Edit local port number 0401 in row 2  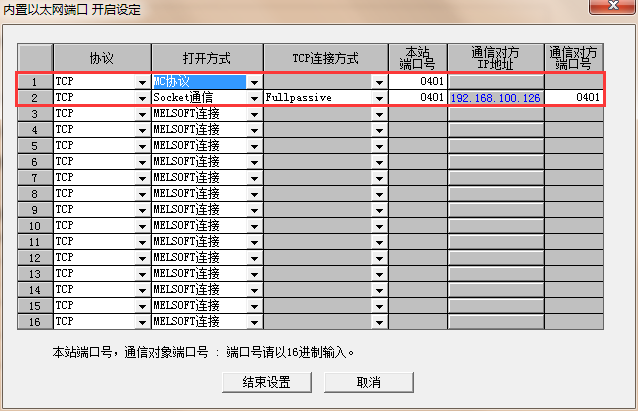tap(418, 97)
